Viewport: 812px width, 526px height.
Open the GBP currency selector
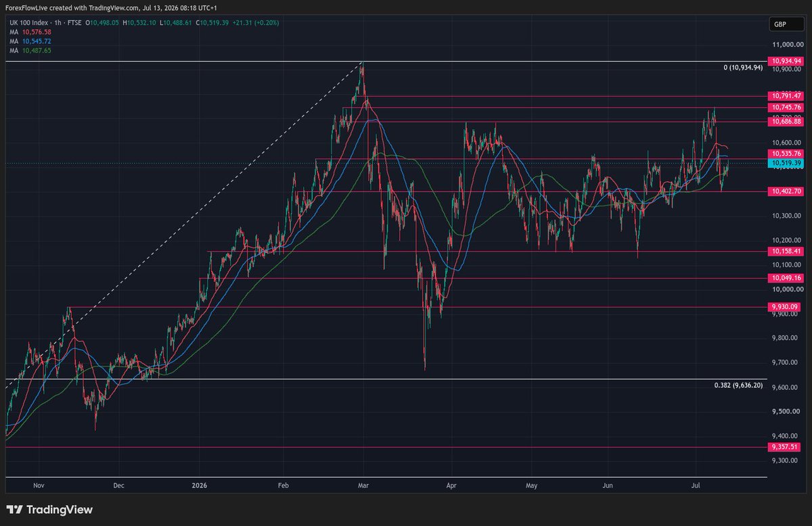click(785, 25)
